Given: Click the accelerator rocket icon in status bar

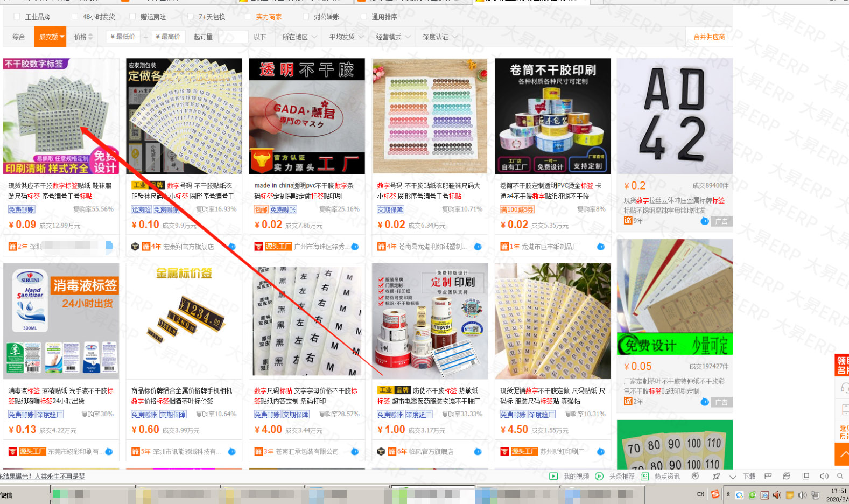Looking at the screenshot, I should [x=716, y=476].
